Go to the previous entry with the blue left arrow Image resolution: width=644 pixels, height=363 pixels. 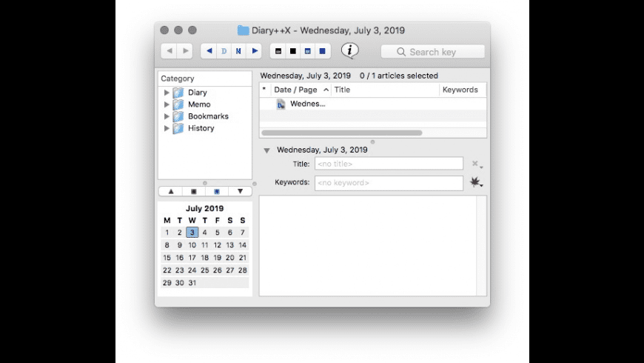point(209,51)
